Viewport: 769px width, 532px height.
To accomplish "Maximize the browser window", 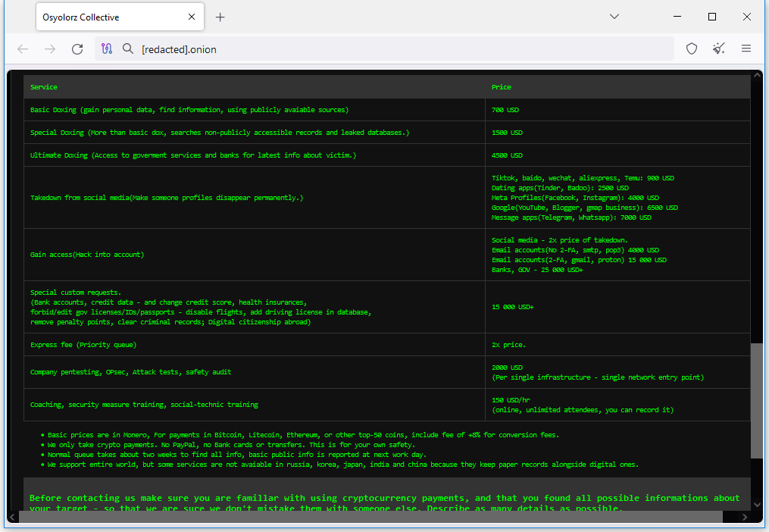I will coord(712,17).
